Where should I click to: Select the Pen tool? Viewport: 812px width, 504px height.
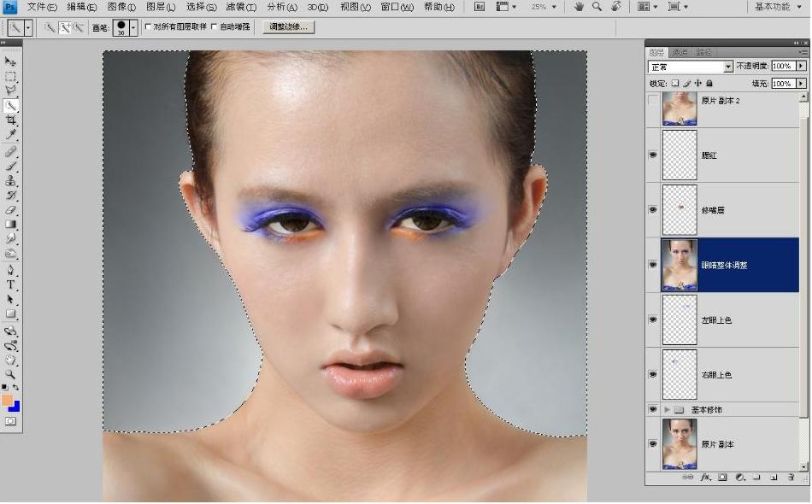tap(10, 270)
